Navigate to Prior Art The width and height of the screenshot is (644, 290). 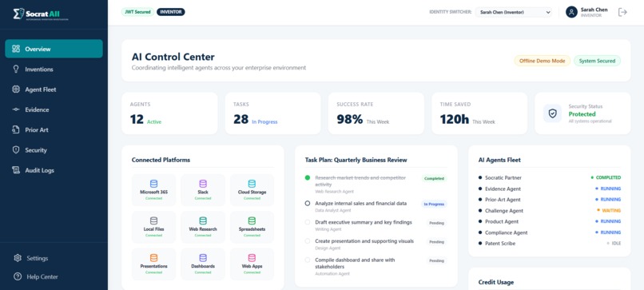point(54,129)
